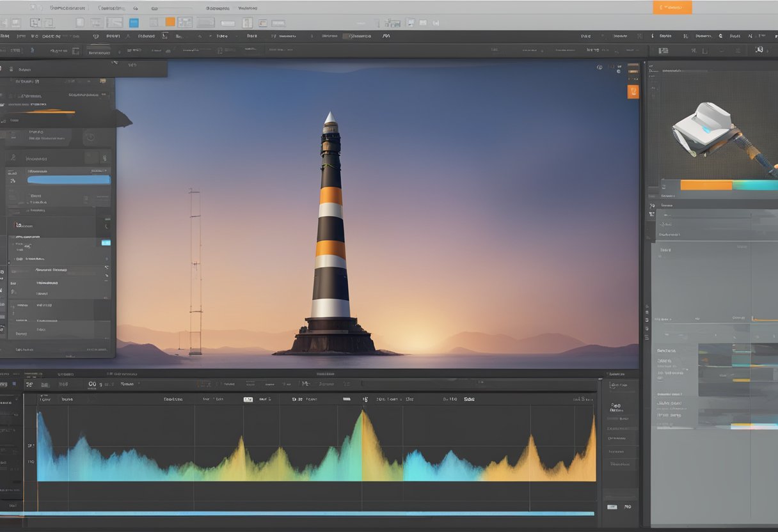The width and height of the screenshot is (778, 532).
Task: Toggle the small blue switch in the left panel
Action: point(107,242)
